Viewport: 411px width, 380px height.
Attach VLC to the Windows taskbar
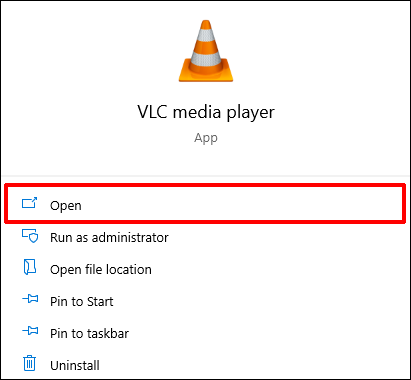(205, 334)
